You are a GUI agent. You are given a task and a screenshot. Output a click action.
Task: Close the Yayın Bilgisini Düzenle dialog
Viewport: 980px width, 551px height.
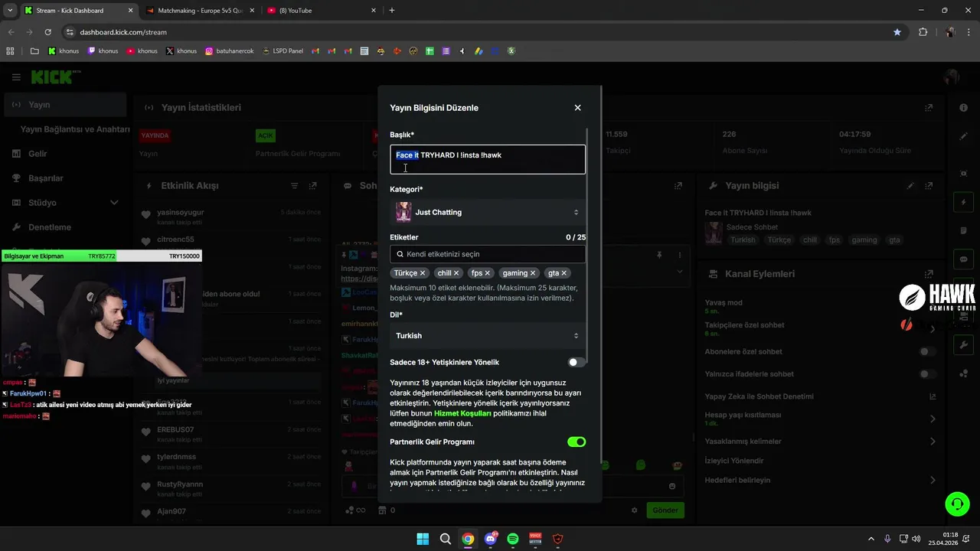click(577, 108)
